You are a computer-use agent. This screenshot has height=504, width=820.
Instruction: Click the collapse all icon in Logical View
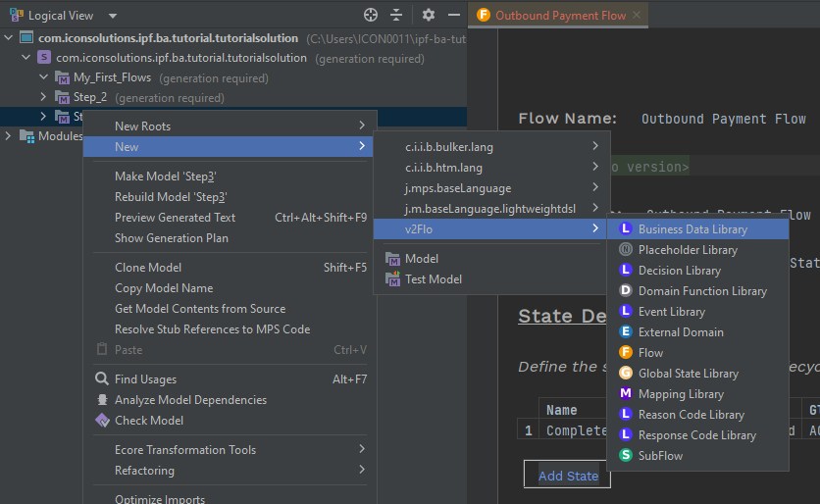(396, 15)
